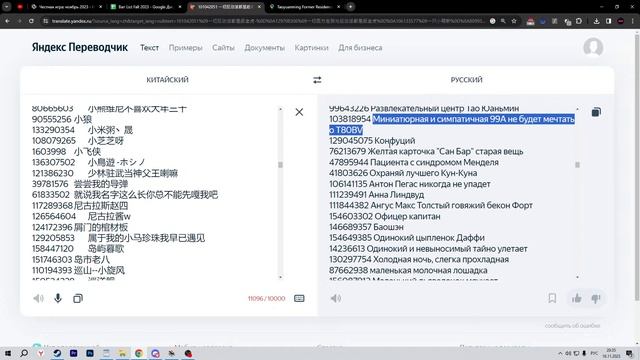
Task: Open the zoom magnifier in the address bar
Action: point(503,21)
